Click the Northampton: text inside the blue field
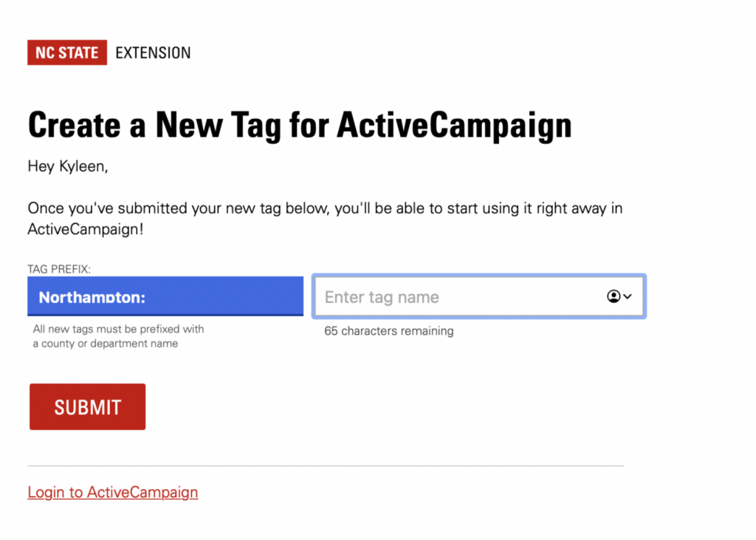Viewport: 756px width, 540px height. click(92, 297)
